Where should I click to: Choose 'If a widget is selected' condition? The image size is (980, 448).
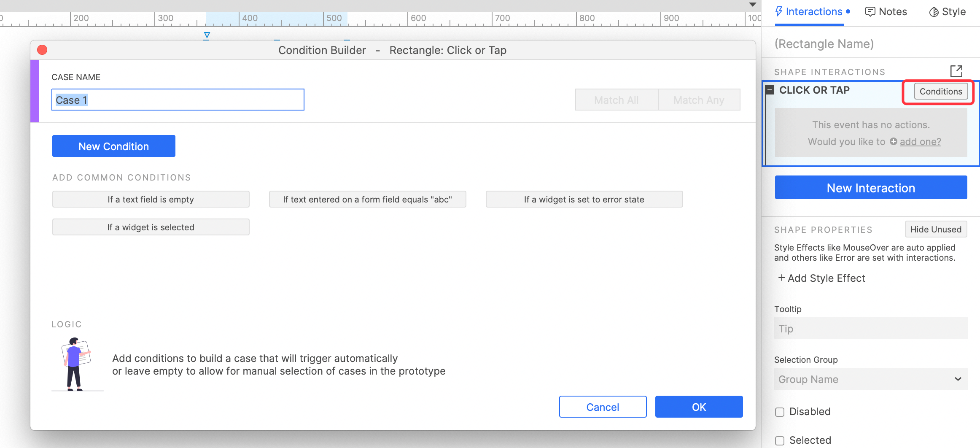pos(151,227)
